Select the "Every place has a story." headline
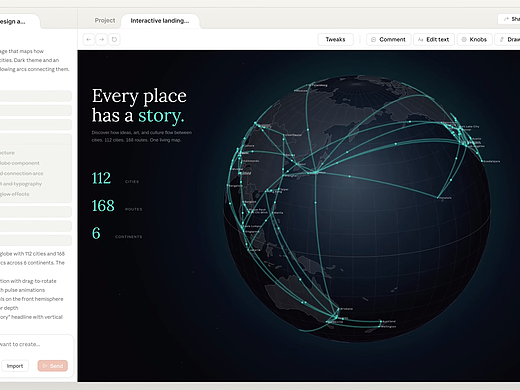This screenshot has height=390, width=520. [139, 106]
